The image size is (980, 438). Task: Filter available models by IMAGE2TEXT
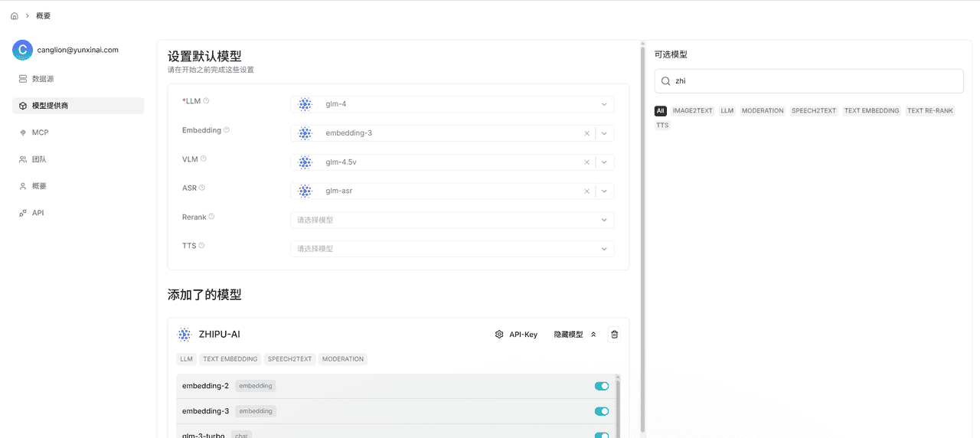coord(693,111)
